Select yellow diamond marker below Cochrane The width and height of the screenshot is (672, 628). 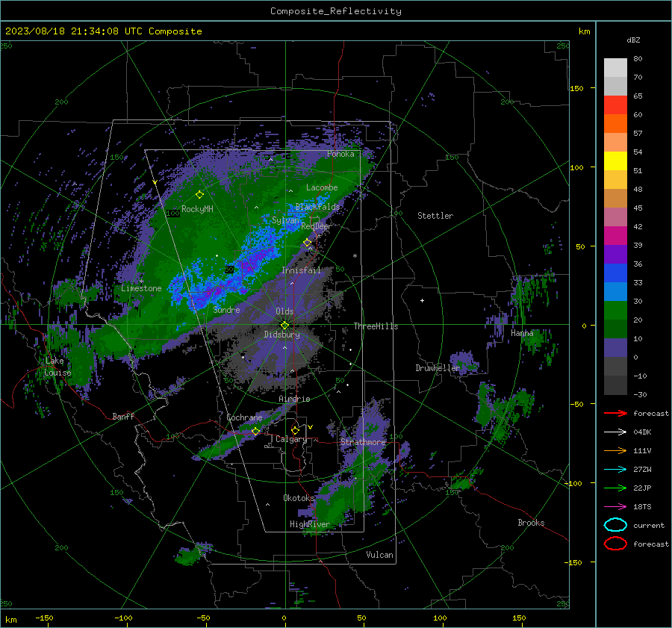255,432
